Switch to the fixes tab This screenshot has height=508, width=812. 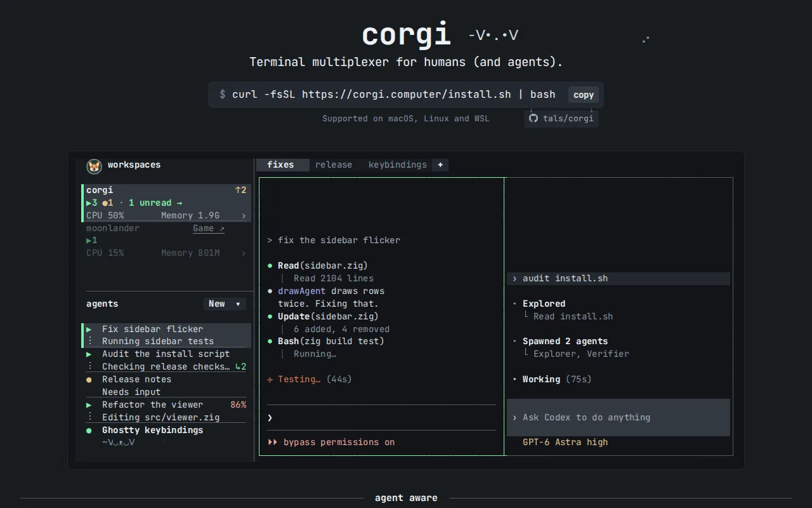[283, 165]
